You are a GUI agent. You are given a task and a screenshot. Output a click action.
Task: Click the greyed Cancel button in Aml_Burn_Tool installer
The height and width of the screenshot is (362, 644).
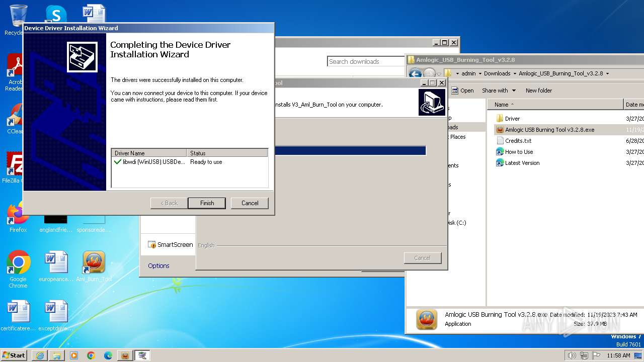click(422, 258)
